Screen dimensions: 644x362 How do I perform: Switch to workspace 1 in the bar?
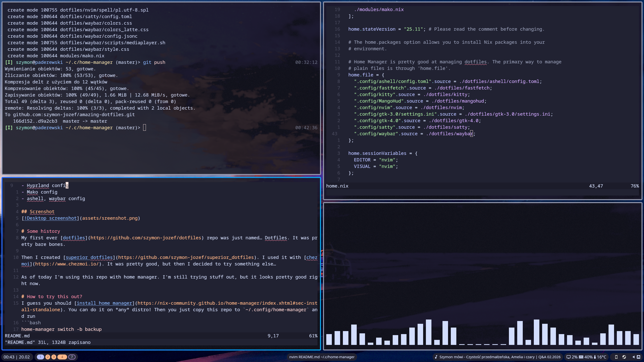tap(40, 357)
